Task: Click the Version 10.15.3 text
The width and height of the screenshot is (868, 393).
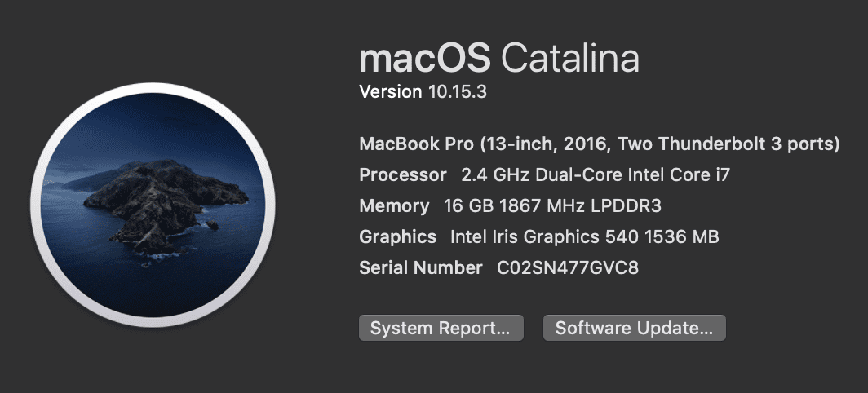Action: click(423, 92)
